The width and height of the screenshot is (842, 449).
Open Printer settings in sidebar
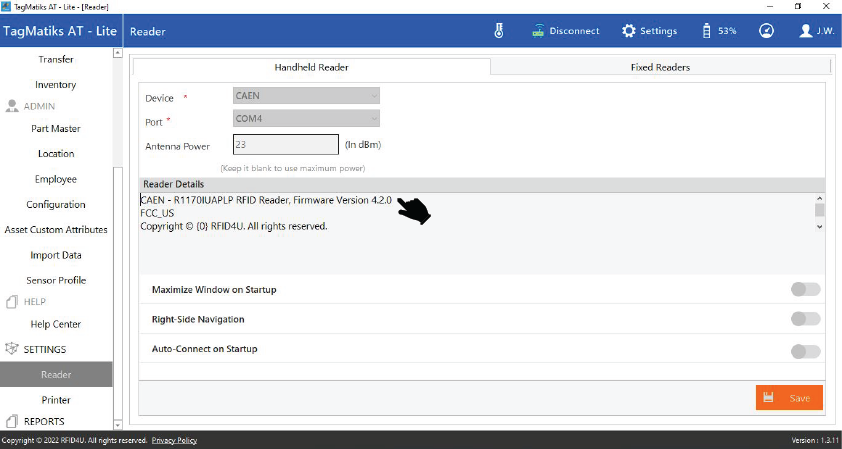(56, 400)
